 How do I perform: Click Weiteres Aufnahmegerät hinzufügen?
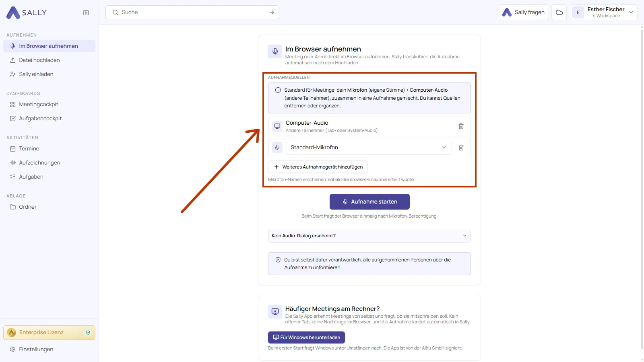(318, 167)
